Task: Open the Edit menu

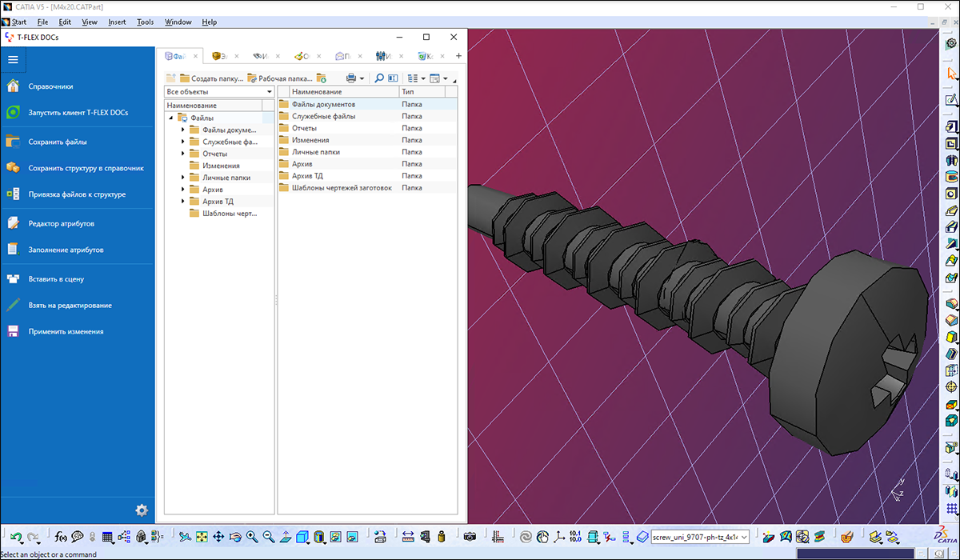Action: [x=65, y=22]
